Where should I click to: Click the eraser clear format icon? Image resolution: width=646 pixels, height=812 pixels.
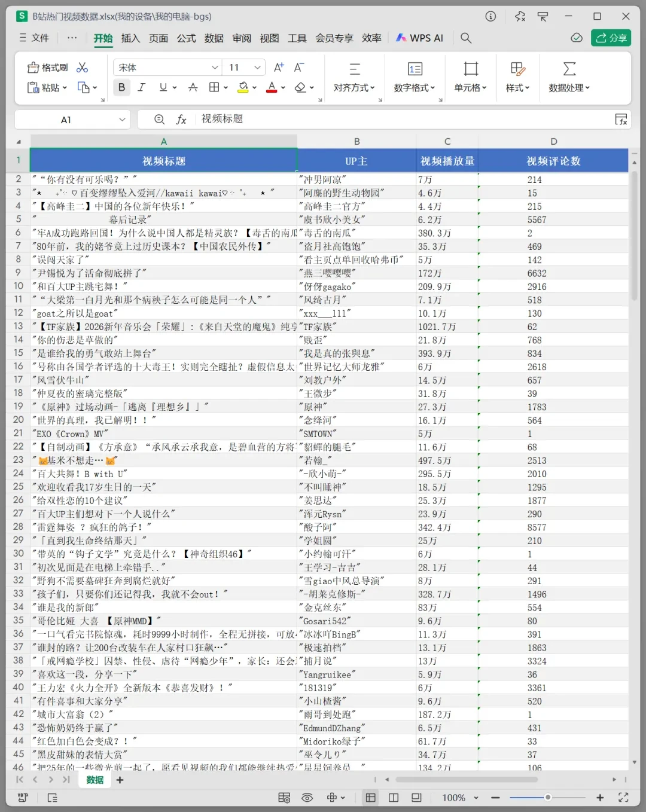300,87
